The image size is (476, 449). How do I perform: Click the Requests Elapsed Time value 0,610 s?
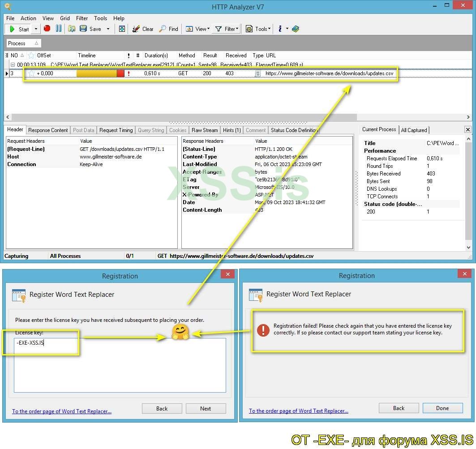[435, 158]
